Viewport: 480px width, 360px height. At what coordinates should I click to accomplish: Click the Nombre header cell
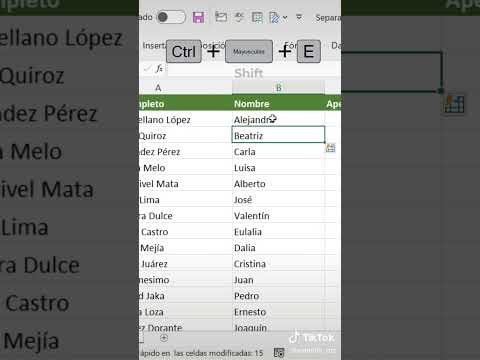point(278,104)
